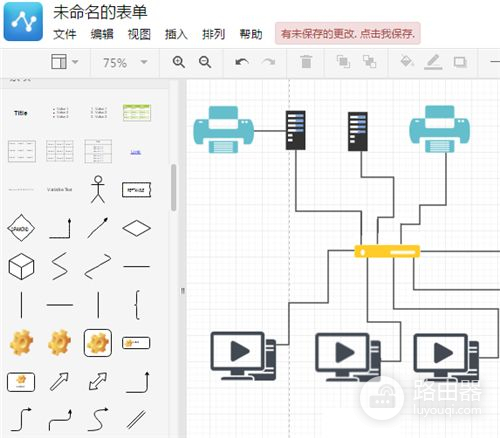
Task: Select the middle computer on canvas
Action: click(x=348, y=357)
